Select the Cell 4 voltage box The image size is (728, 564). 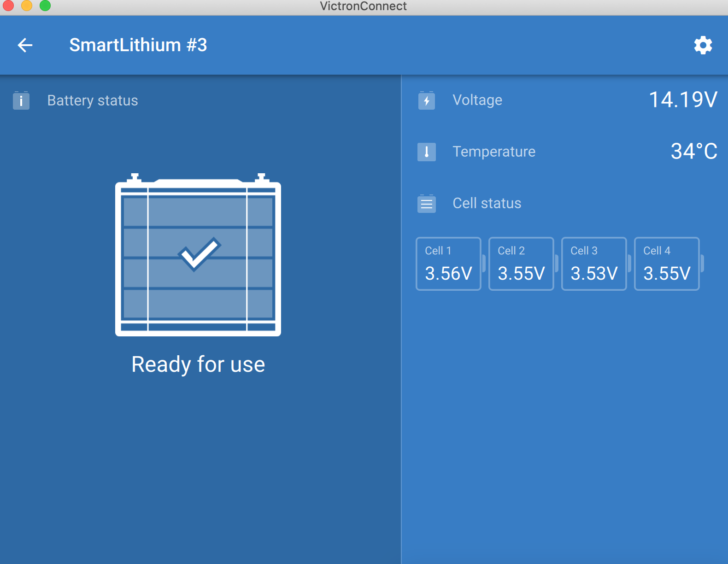point(667,264)
